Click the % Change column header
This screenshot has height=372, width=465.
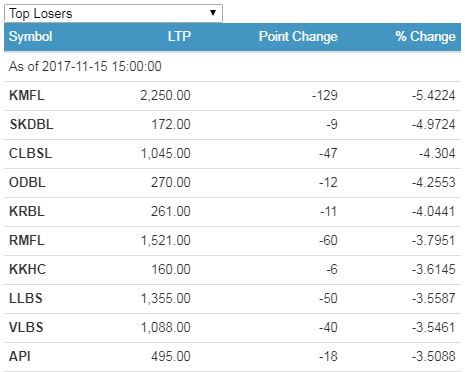click(x=425, y=36)
